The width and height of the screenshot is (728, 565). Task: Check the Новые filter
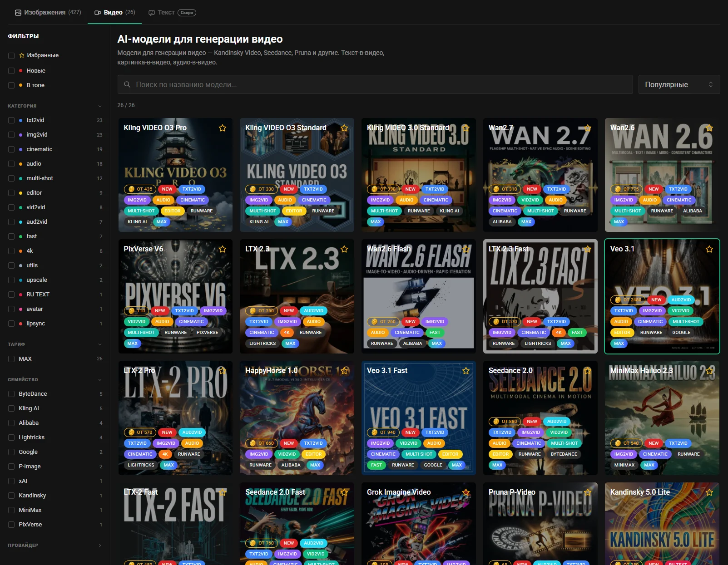click(x=11, y=71)
